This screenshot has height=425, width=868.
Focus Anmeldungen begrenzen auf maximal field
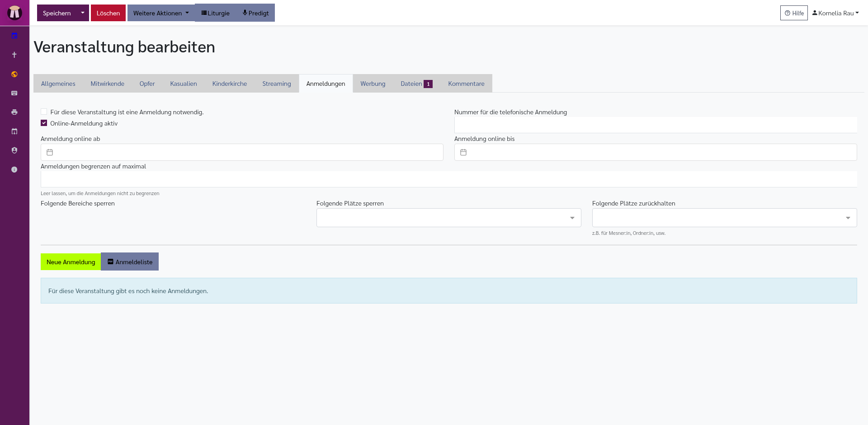click(x=449, y=179)
